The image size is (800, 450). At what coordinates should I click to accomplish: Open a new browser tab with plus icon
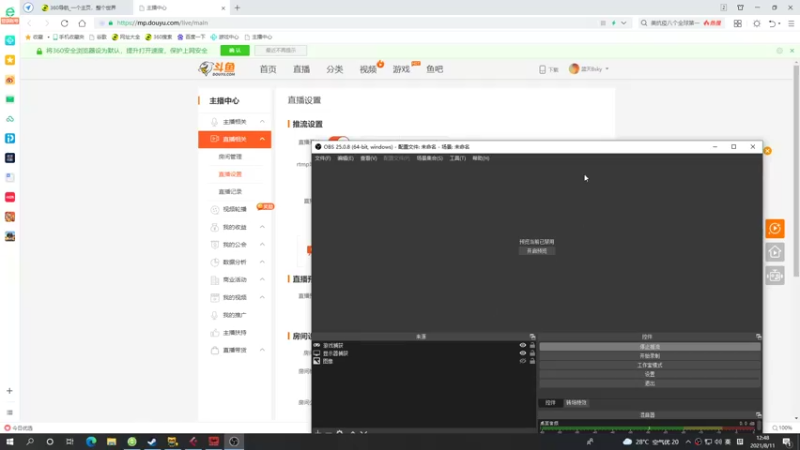click(237, 8)
